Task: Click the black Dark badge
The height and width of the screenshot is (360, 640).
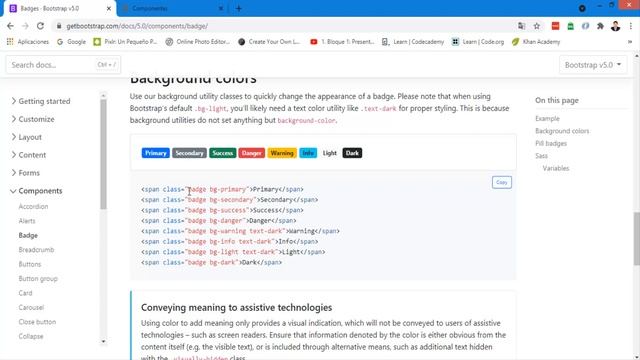Action: (x=352, y=153)
